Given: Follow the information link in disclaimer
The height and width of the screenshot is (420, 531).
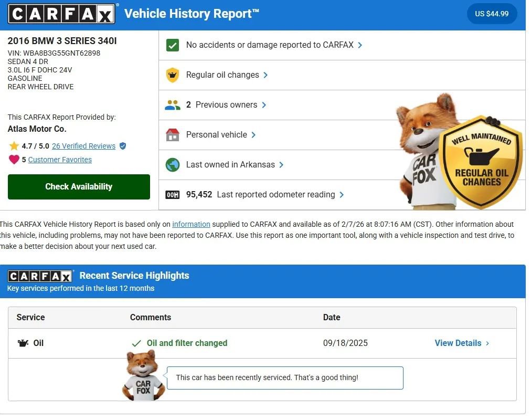Looking at the screenshot, I should pos(191,224).
